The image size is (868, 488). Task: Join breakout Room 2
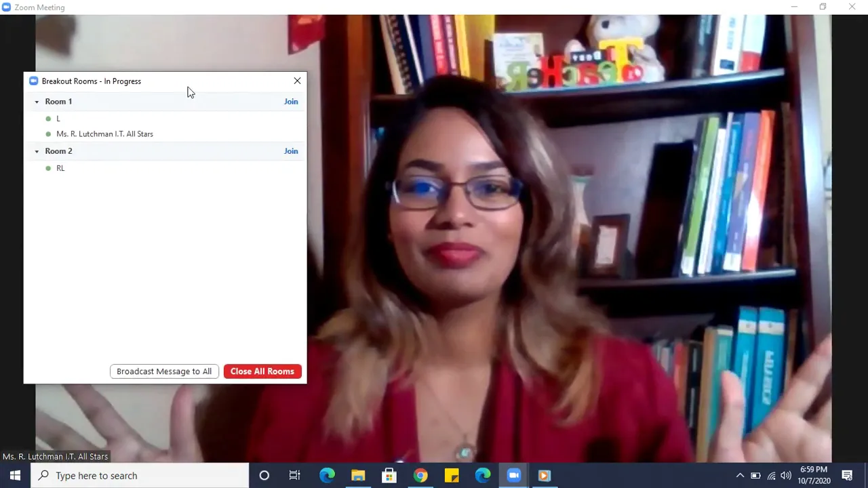point(291,151)
